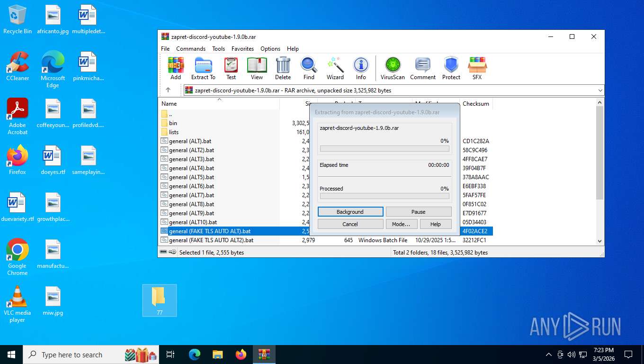Click the Processed total progress bar
Screen dimensions: 644x364
[385, 196]
